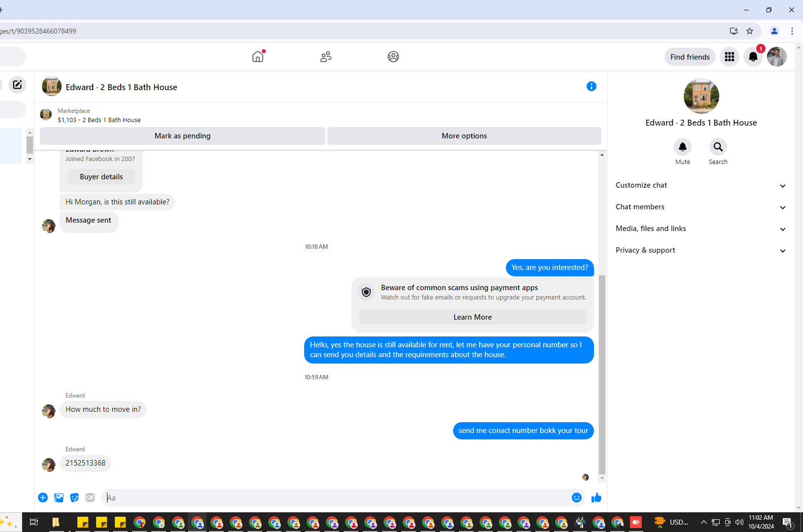Click the "Hi Morgan, is this still available?" message
The height and width of the screenshot is (532, 803).
pos(117,202)
